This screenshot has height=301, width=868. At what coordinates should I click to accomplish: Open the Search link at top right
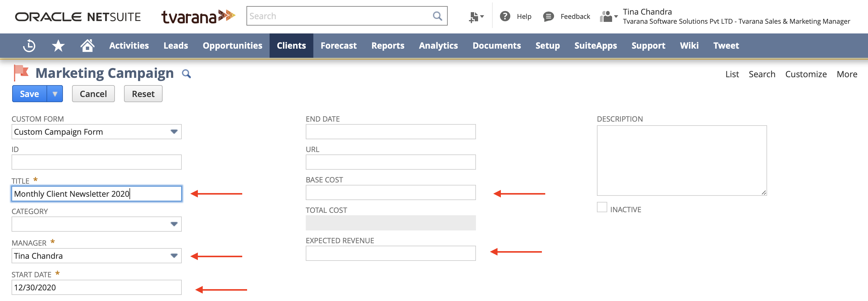coord(762,74)
